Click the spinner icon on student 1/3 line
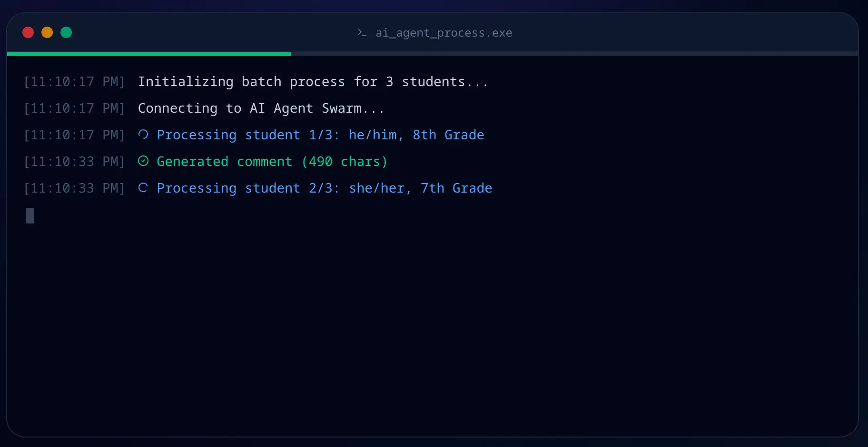Viewport: 868px width, 447px height. [143, 135]
